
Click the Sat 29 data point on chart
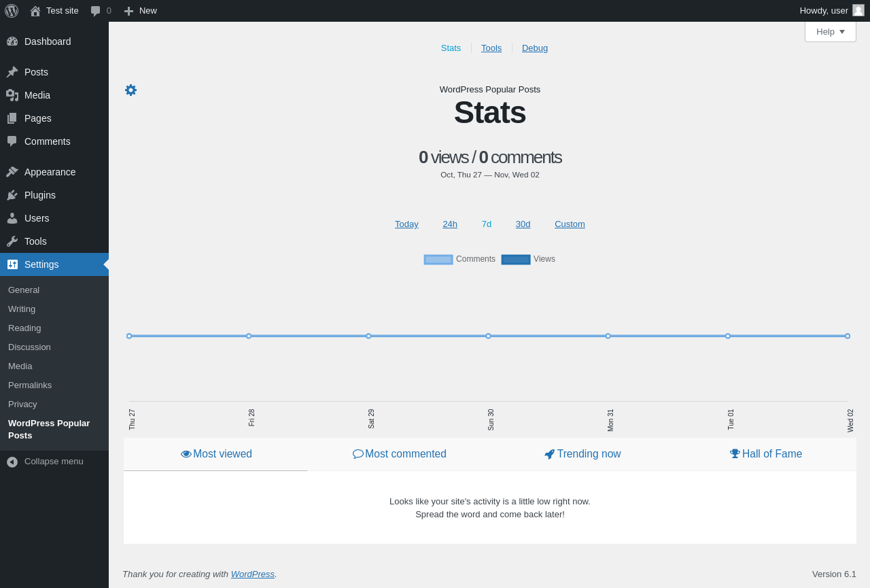point(368,336)
